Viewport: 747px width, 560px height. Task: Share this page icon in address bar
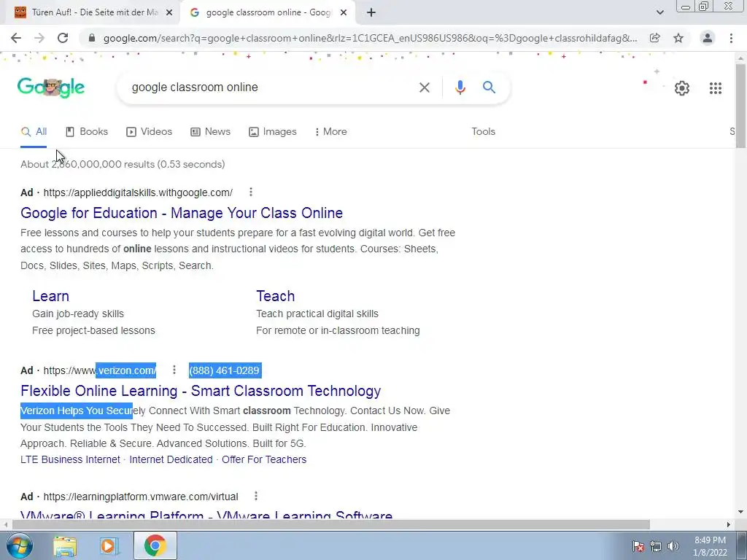tap(655, 38)
